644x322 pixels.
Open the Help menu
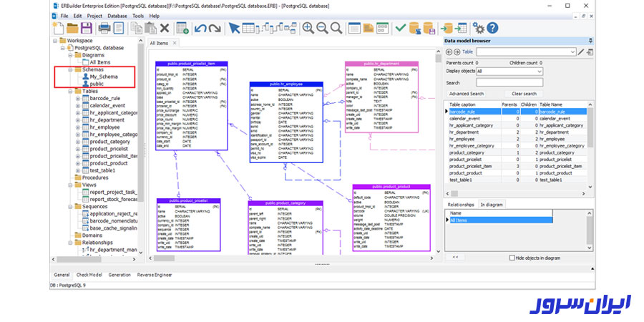tap(155, 16)
